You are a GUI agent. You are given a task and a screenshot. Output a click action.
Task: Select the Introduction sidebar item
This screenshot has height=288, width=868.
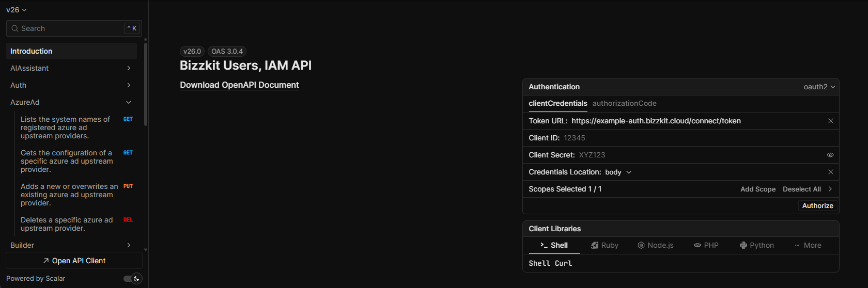pos(71,51)
